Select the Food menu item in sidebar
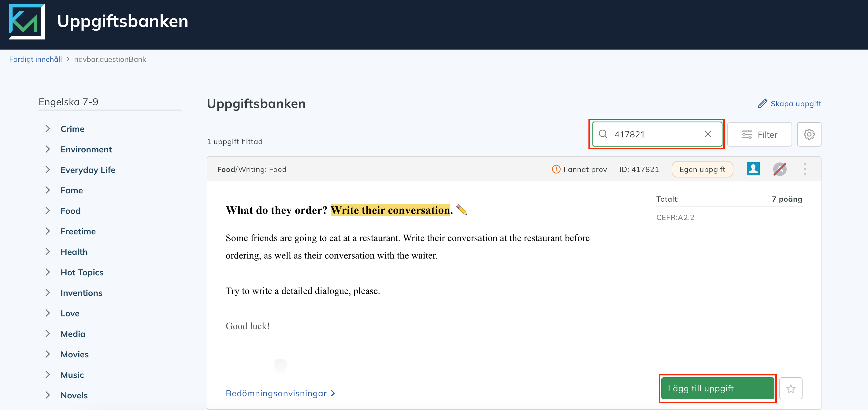Viewport: 868px width, 410px height. (70, 211)
